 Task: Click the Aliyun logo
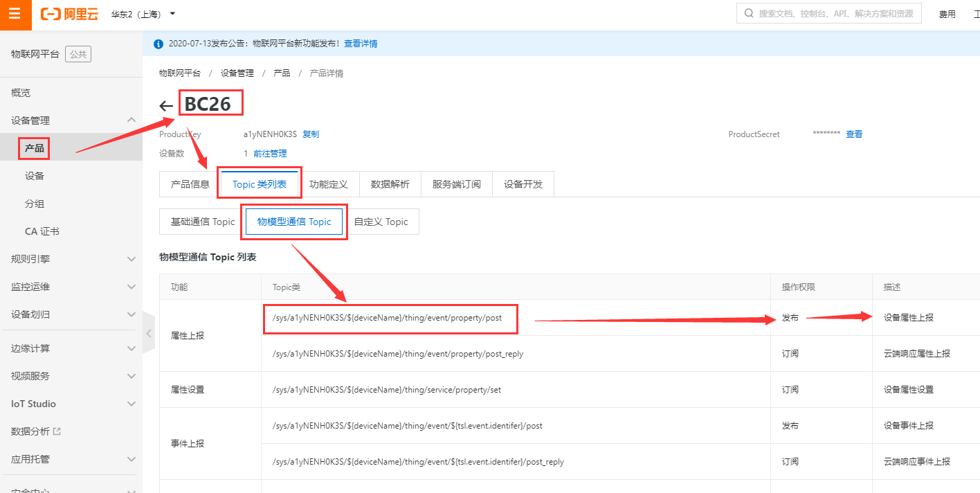click(x=70, y=14)
